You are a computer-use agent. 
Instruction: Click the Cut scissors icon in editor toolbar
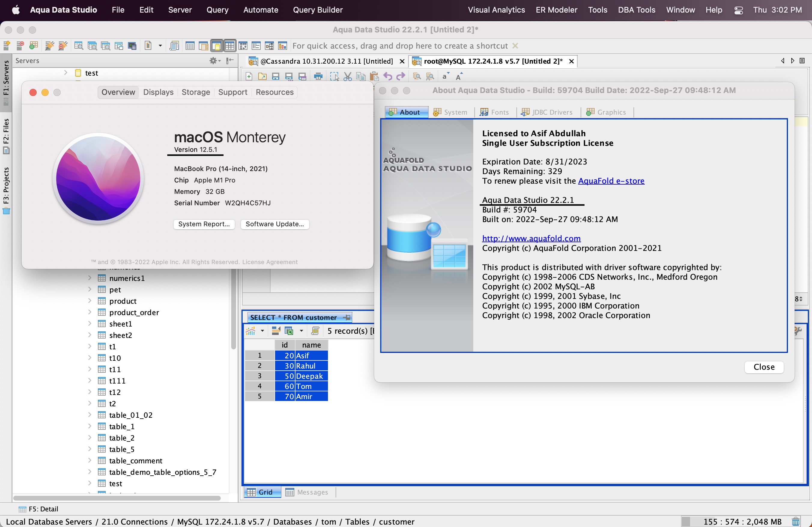(x=347, y=76)
